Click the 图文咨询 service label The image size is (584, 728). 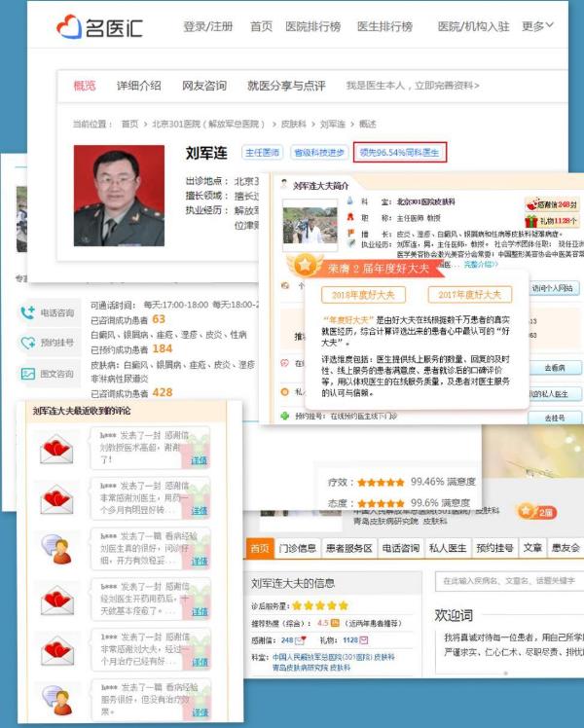pos(57,374)
